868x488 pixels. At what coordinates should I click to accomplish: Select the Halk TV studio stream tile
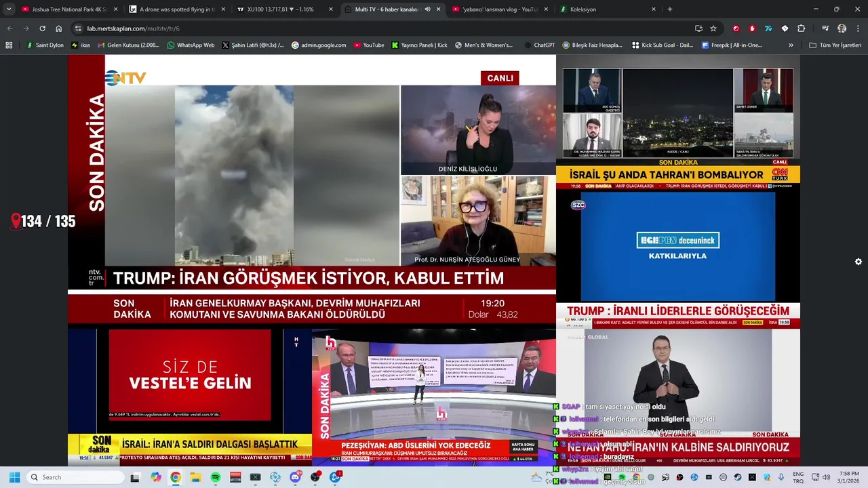[434, 396]
